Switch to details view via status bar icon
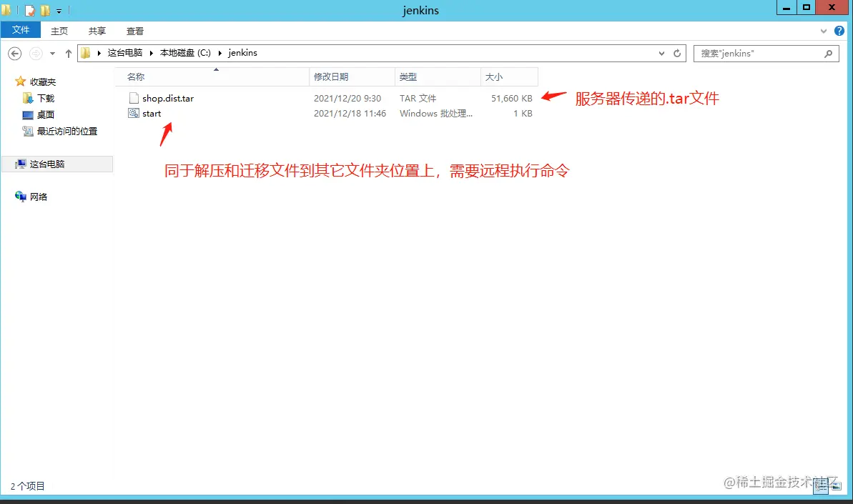This screenshot has height=504, width=853. point(820,485)
